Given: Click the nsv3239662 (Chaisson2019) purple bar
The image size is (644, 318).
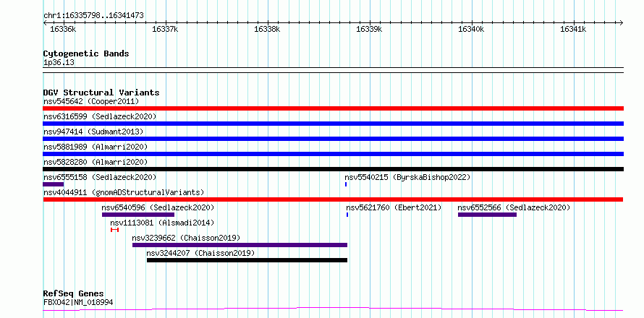Looking at the screenshot, I should coord(240,245).
